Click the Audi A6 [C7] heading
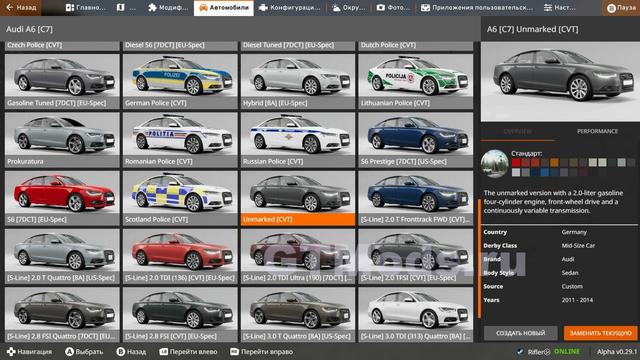640x360 pixels. coord(29,29)
